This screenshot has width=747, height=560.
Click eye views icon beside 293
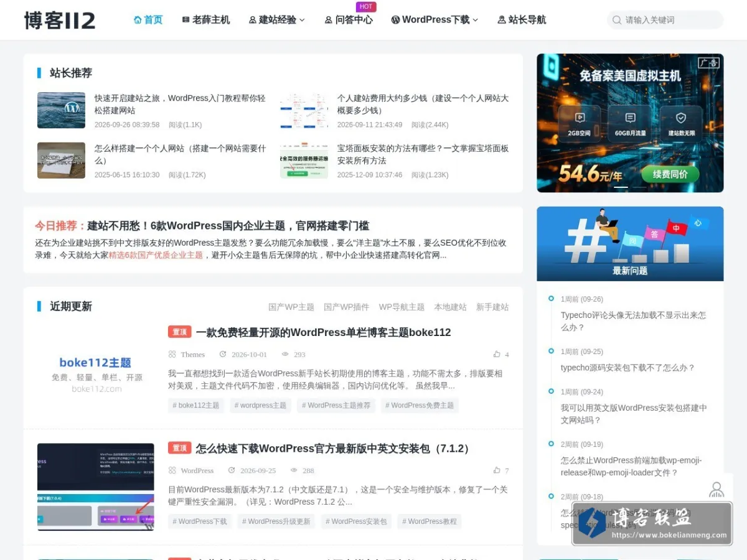(x=285, y=354)
